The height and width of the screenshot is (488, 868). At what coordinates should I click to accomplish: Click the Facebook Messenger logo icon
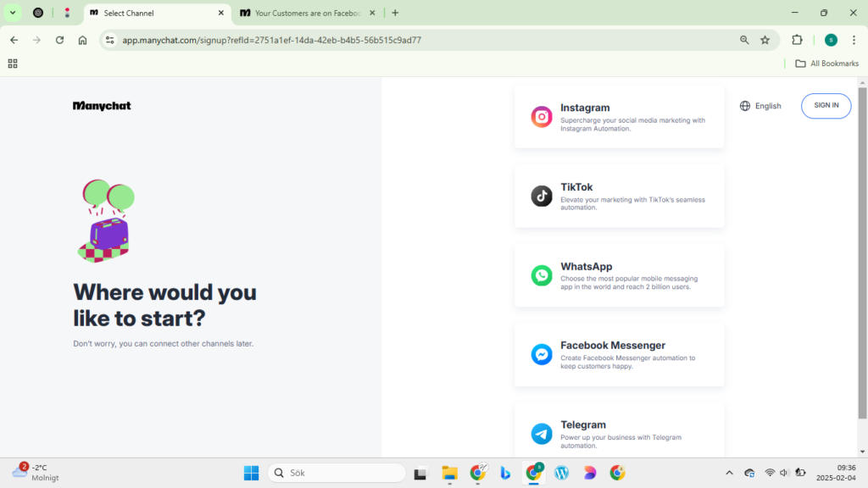(542, 354)
